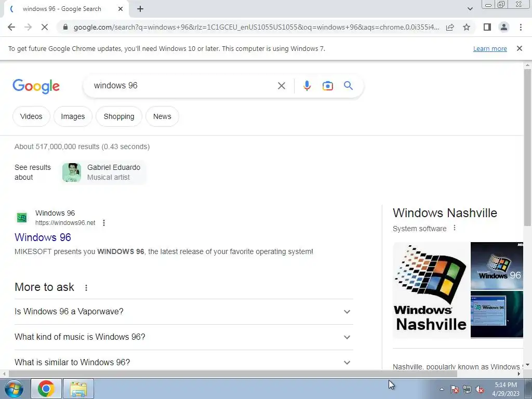Go back to the previous page
This screenshot has width=532, height=399.
(x=11, y=27)
